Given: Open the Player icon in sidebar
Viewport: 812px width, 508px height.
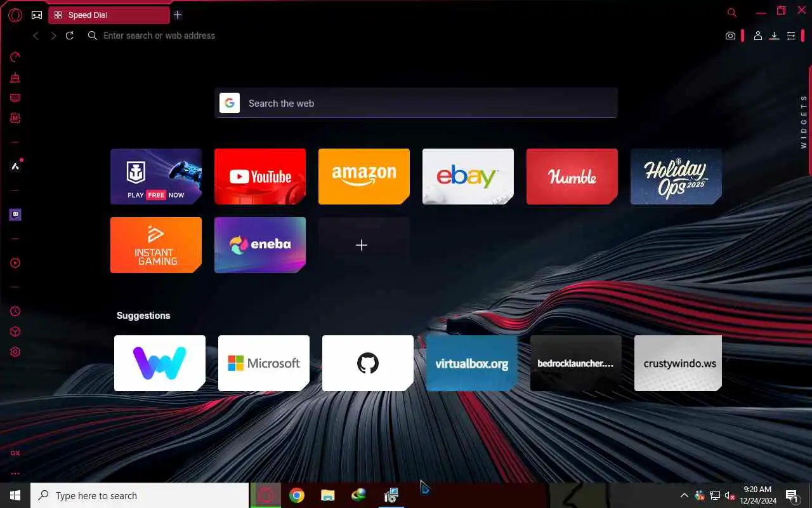Looking at the screenshot, I should point(15,263).
